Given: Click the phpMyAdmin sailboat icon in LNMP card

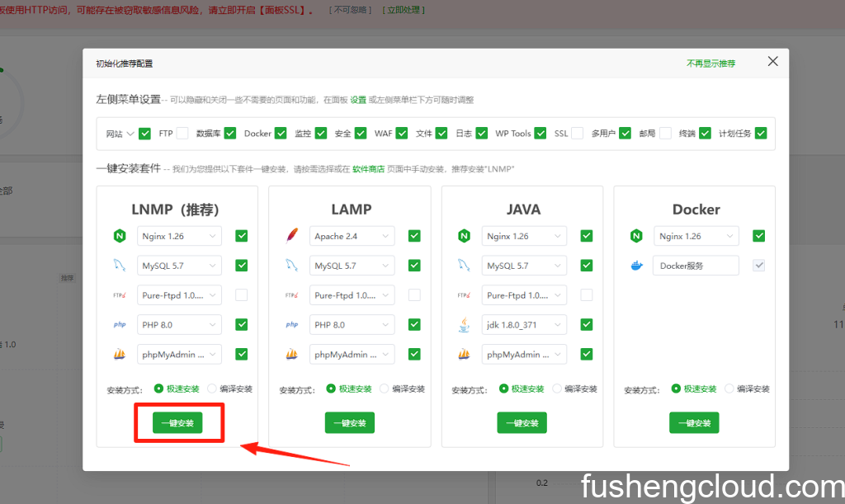Looking at the screenshot, I should (x=120, y=355).
